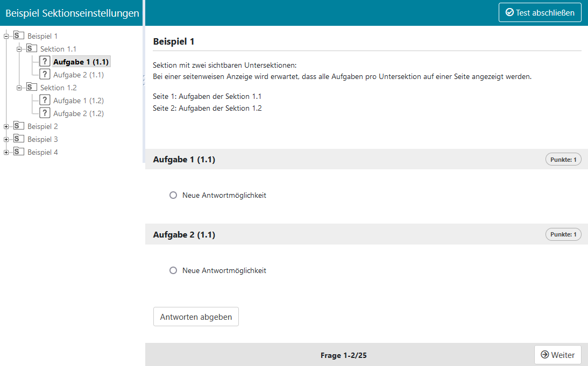Click the question icon of Aufgabe 2 (1.2)
This screenshot has height=366, width=588.
(45, 113)
